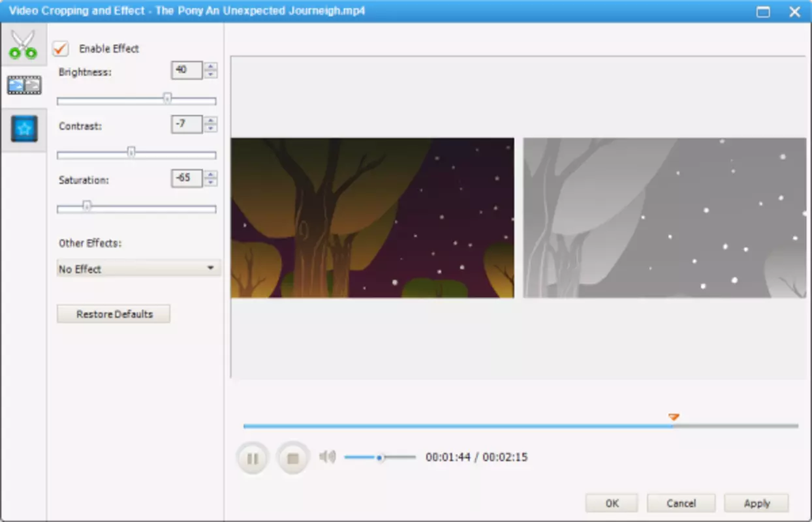812x522 pixels.
Task: Click the volume slider knob
Action: [379, 457]
